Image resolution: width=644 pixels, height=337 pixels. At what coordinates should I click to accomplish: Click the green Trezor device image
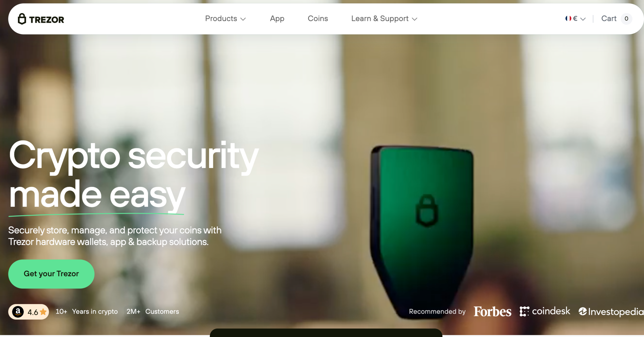421,231
